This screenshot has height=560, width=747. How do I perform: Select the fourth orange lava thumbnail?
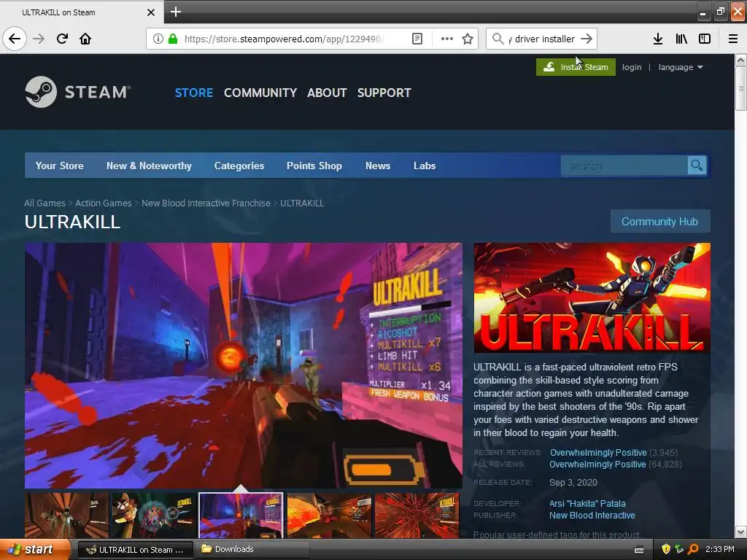[x=329, y=516]
